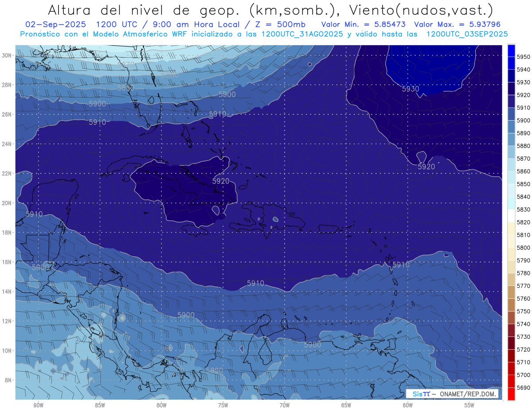Click the 5820 value on the color bar
The height and width of the screenshot is (411, 532).
[x=524, y=222]
